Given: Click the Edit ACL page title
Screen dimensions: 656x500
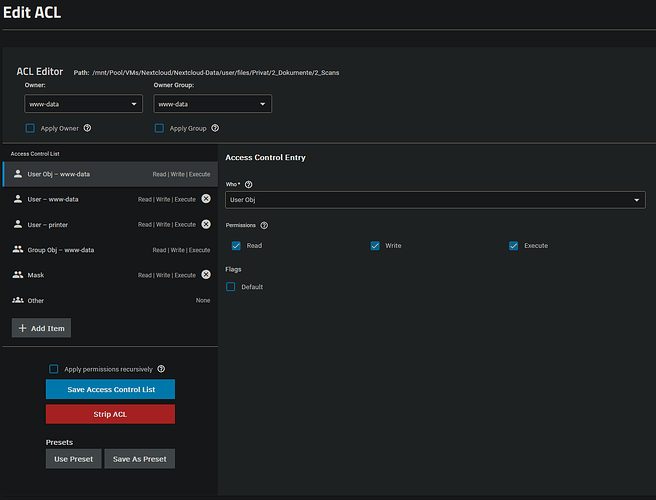Looking at the screenshot, I should coord(32,13).
